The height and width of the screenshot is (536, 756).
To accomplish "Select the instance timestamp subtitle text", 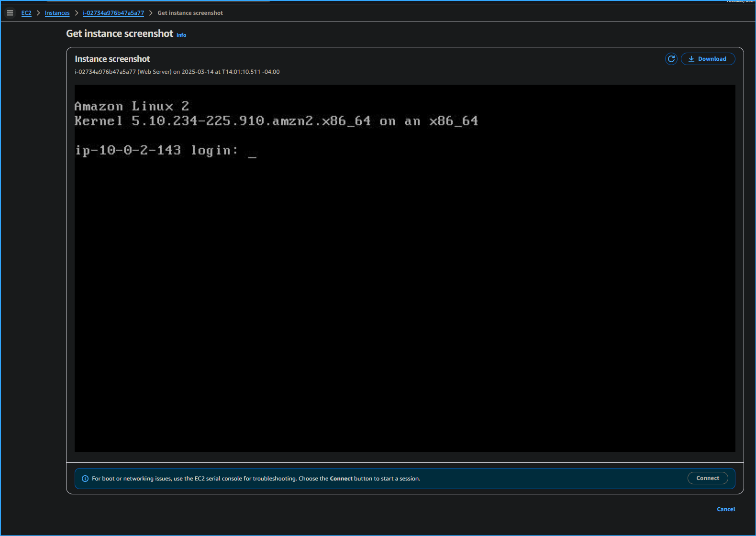I will [177, 72].
